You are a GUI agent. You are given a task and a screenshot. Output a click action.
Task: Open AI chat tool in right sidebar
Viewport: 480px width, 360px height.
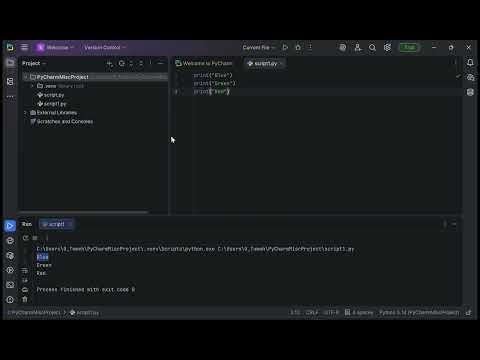coord(470,77)
